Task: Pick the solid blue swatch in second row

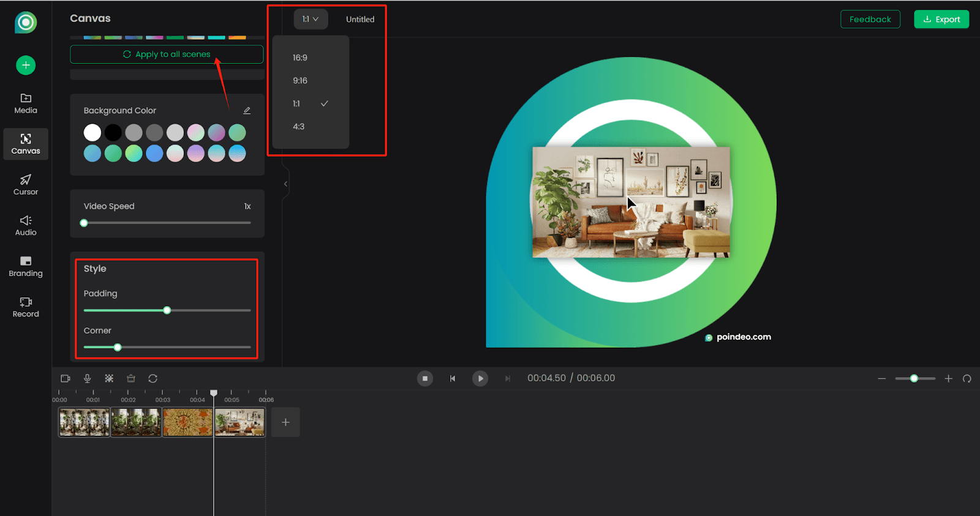Action: coord(154,153)
